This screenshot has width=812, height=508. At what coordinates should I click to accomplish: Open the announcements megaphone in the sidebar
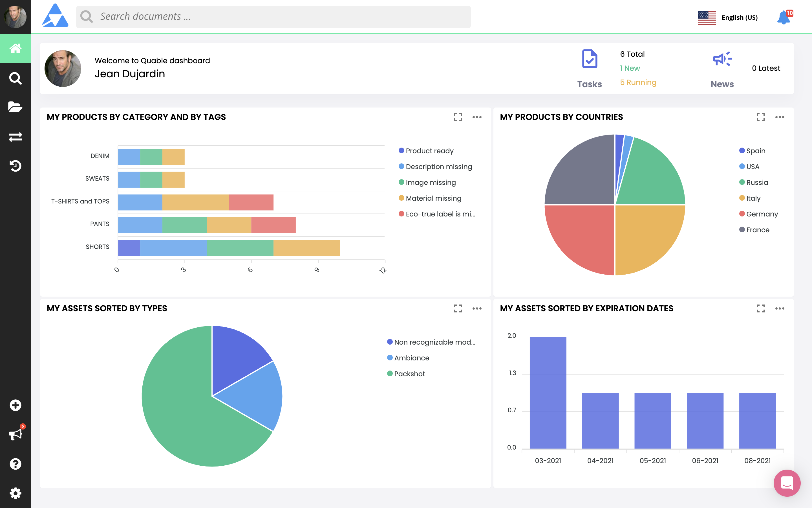[16, 434]
